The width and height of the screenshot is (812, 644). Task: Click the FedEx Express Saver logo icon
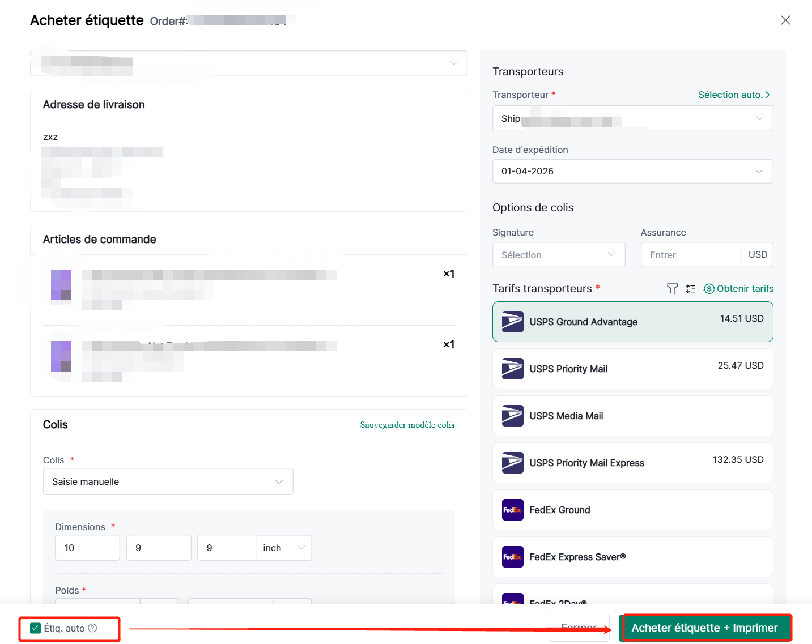point(512,557)
